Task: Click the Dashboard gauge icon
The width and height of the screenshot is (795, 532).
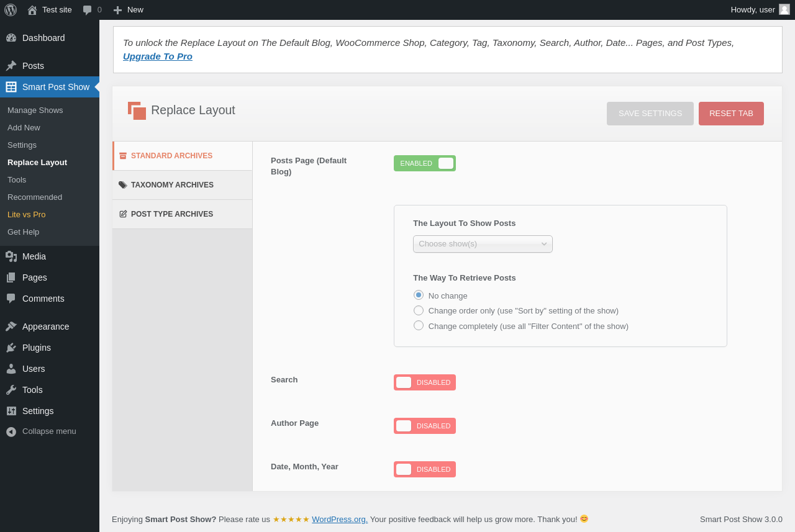Action: (11, 38)
